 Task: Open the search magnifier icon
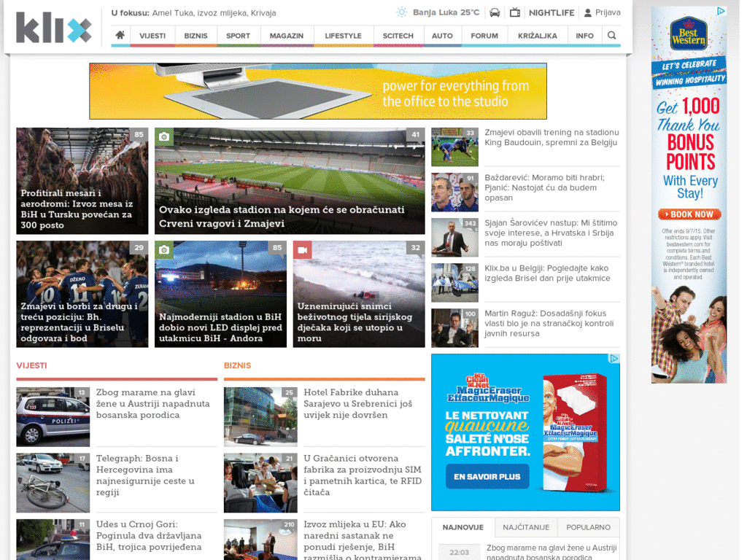pyautogui.click(x=612, y=35)
